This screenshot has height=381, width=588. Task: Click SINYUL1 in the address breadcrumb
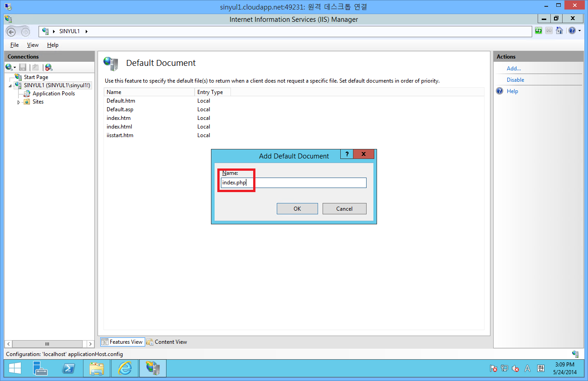(x=69, y=31)
